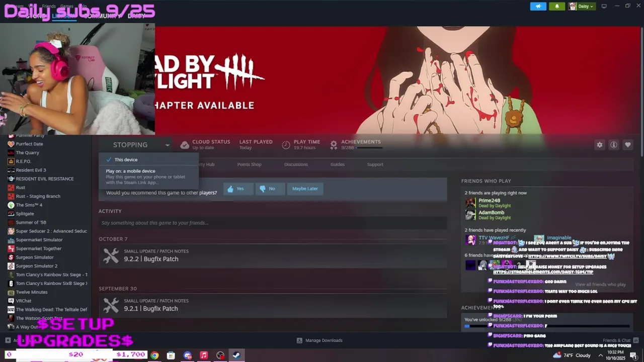644x362 pixels.
Task: Open the Windows notification center icon
Action: tap(633, 355)
